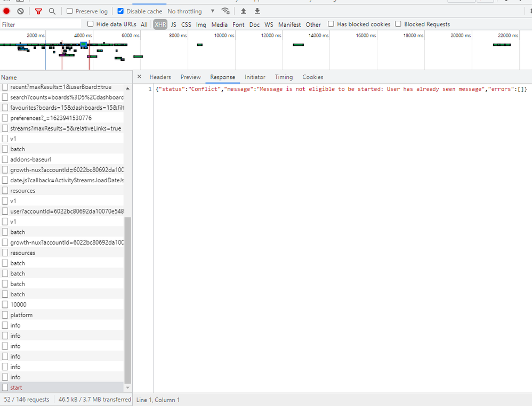This screenshot has width=532, height=406.
Task: Enable Has blocked cookies filter
Action: [331, 24]
